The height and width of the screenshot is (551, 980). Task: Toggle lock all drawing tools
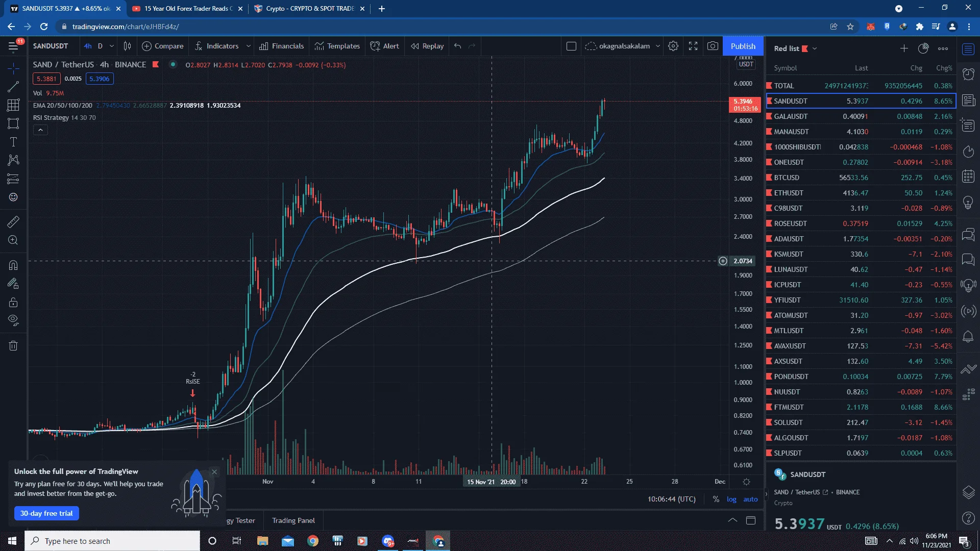(13, 302)
